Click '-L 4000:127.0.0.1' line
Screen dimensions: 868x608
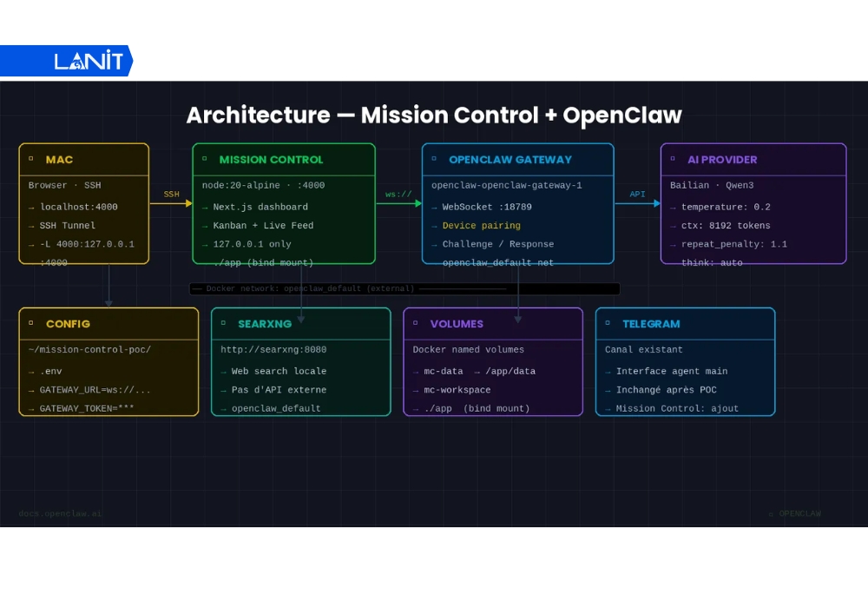pyautogui.click(x=87, y=244)
